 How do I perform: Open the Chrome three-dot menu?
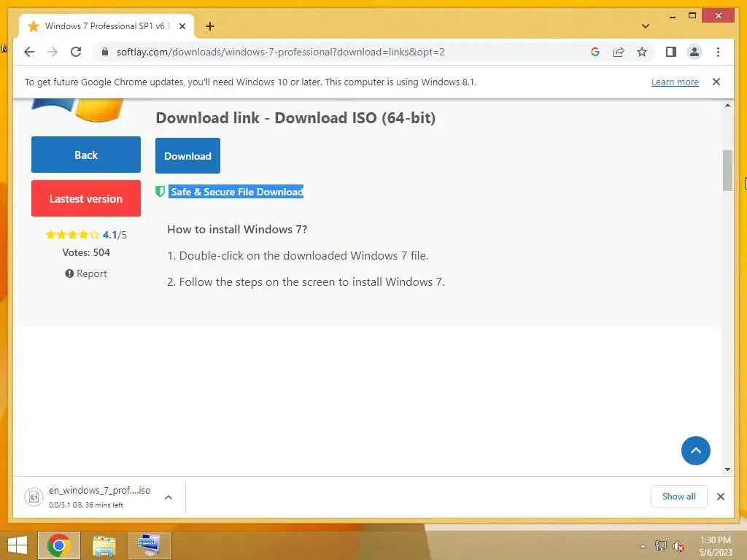point(718,52)
